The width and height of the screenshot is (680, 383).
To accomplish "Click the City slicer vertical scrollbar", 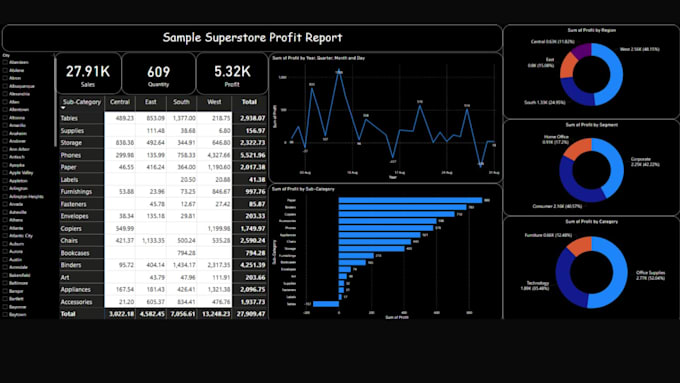I will pyautogui.click(x=55, y=102).
